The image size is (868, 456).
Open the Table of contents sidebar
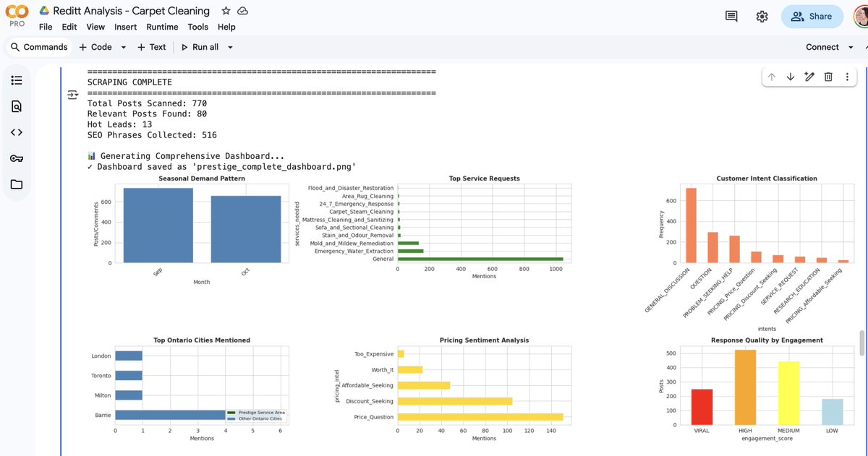pyautogui.click(x=17, y=80)
